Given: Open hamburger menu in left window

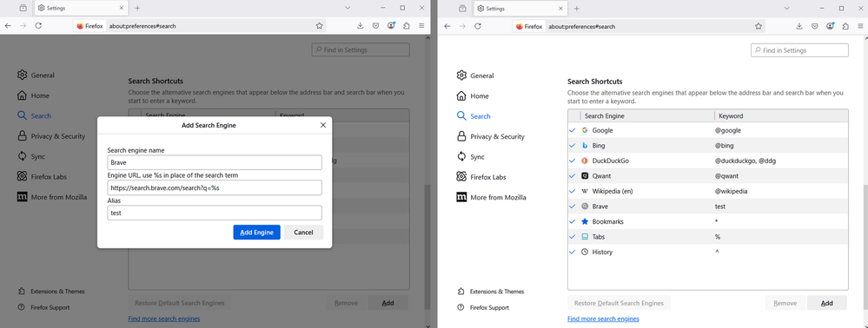Looking at the screenshot, I should (421, 25).
